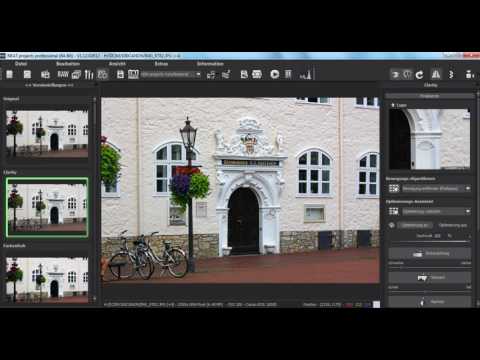The image size is (480, 360).
Task: Click the slider under the second effect button
Action: coord(429,291)
